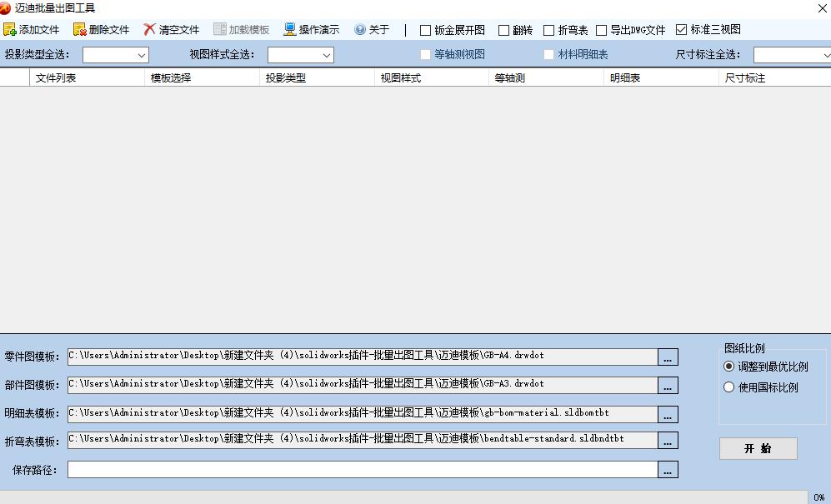Click the 文件列表 column header
The image size is (831, 504).
tap(87, 78)
